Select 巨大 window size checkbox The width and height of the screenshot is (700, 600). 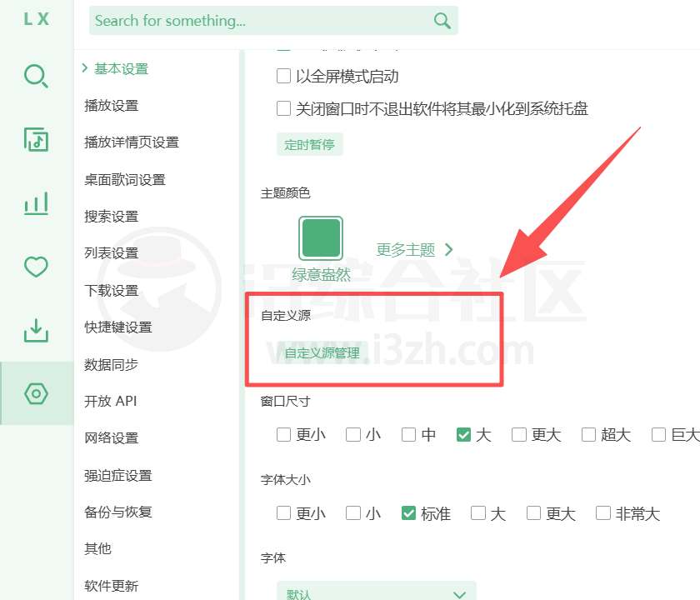659,433
